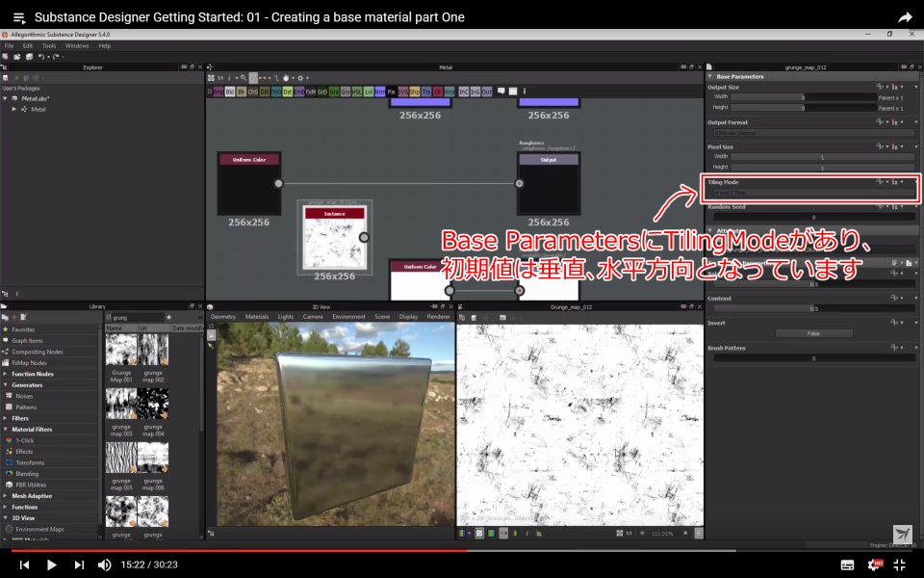
Task: Add a Blur node from the graph toolbar
Action: point(242,92)
